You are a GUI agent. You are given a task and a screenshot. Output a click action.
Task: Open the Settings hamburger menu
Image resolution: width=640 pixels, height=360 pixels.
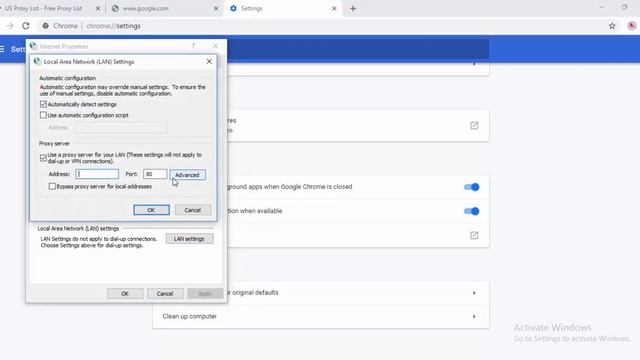2,49
